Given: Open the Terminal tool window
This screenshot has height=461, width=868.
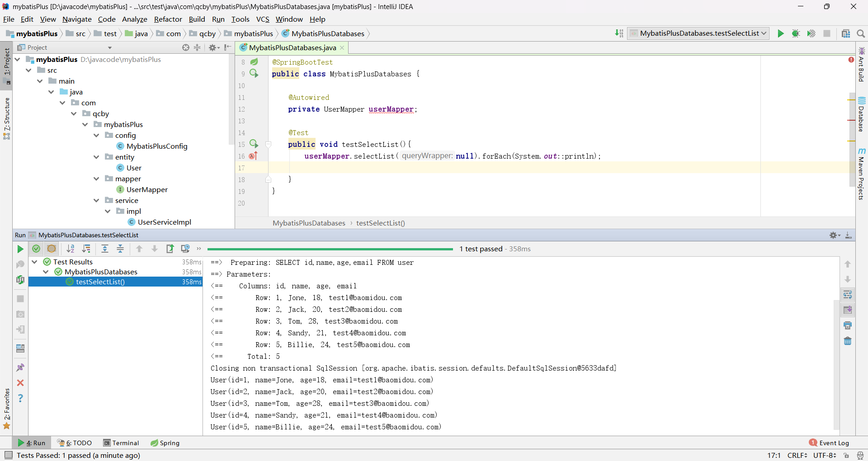Looking at the screenshot, I should coord(121,443).
